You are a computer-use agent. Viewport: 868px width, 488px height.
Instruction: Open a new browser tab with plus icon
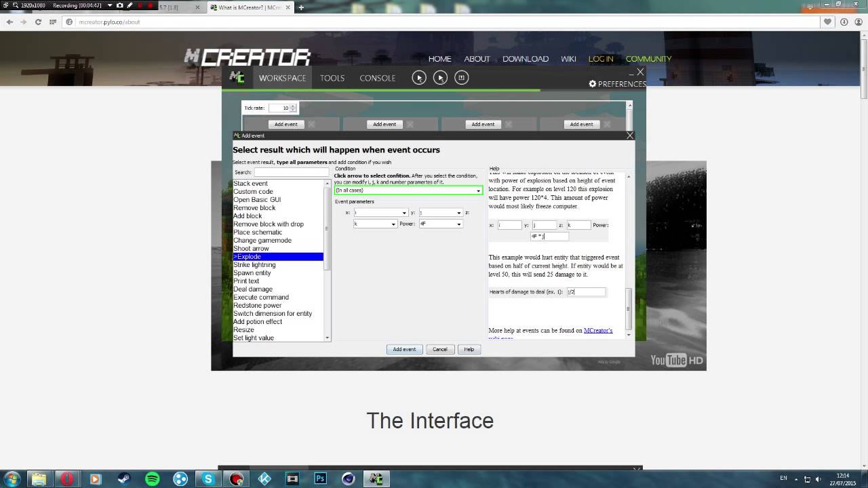click(x=301, y=7)
